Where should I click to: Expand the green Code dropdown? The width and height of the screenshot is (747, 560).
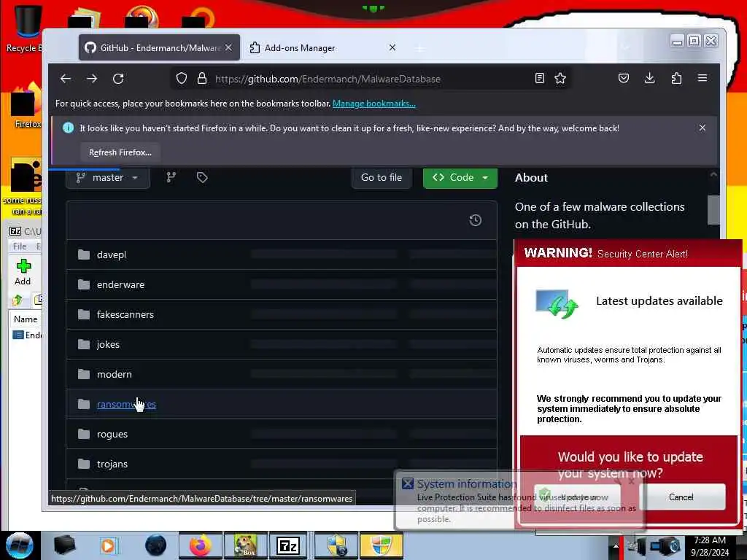(460, 178)
